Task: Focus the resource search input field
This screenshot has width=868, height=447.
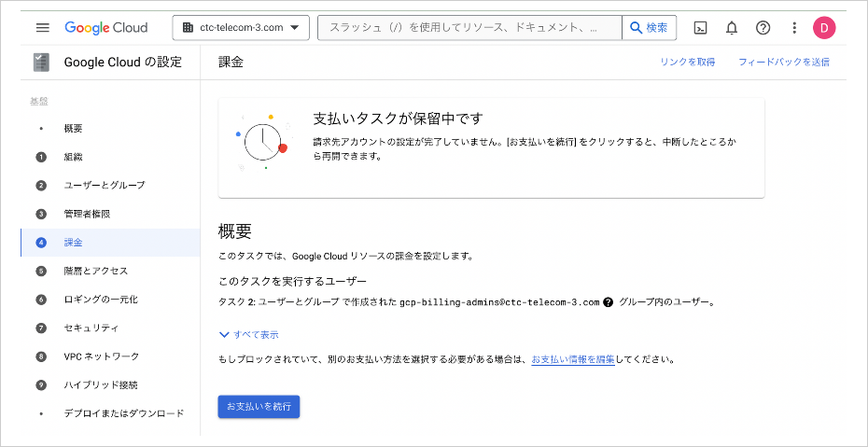Action: click(469, 28)
